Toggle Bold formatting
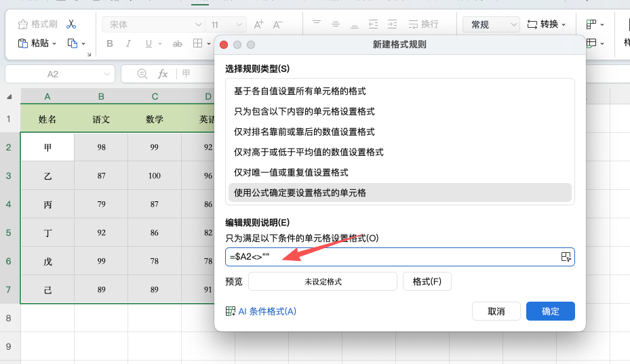This screenshot has height=364, width=630. tap(110, 43)
